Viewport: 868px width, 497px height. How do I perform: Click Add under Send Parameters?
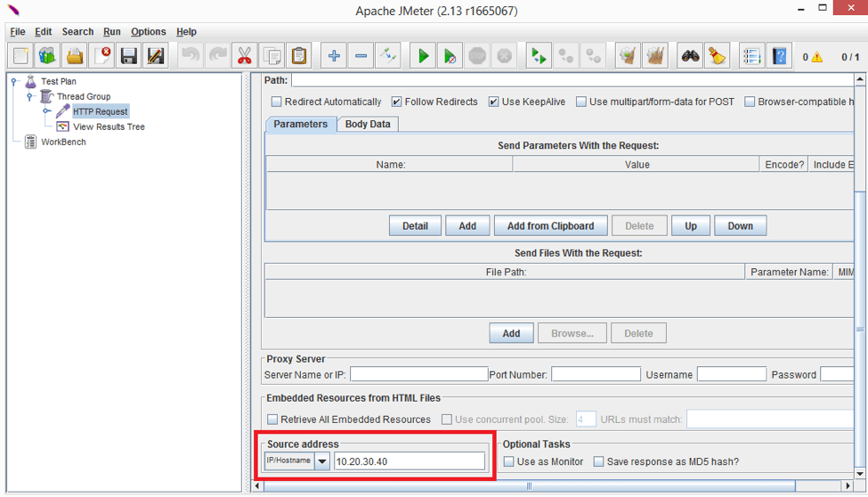[x=467, y=226]
